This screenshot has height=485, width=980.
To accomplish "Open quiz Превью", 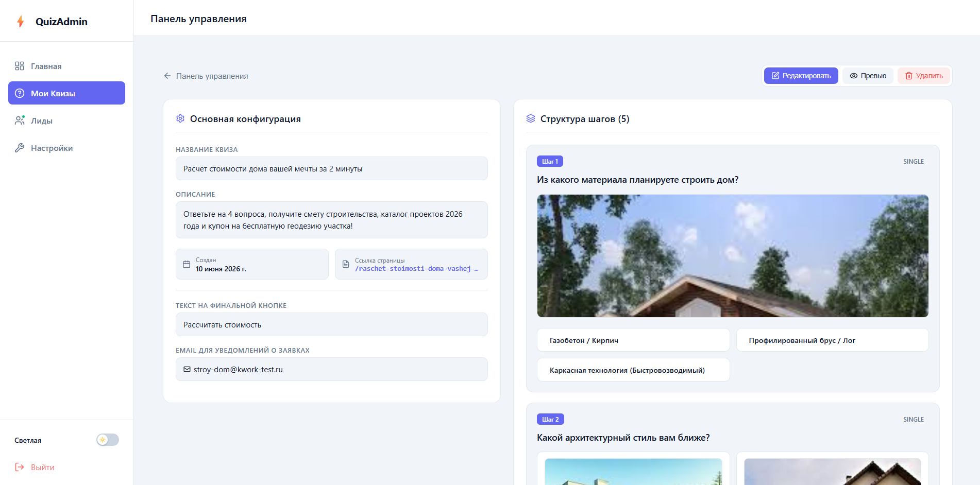I will (868, 76).
